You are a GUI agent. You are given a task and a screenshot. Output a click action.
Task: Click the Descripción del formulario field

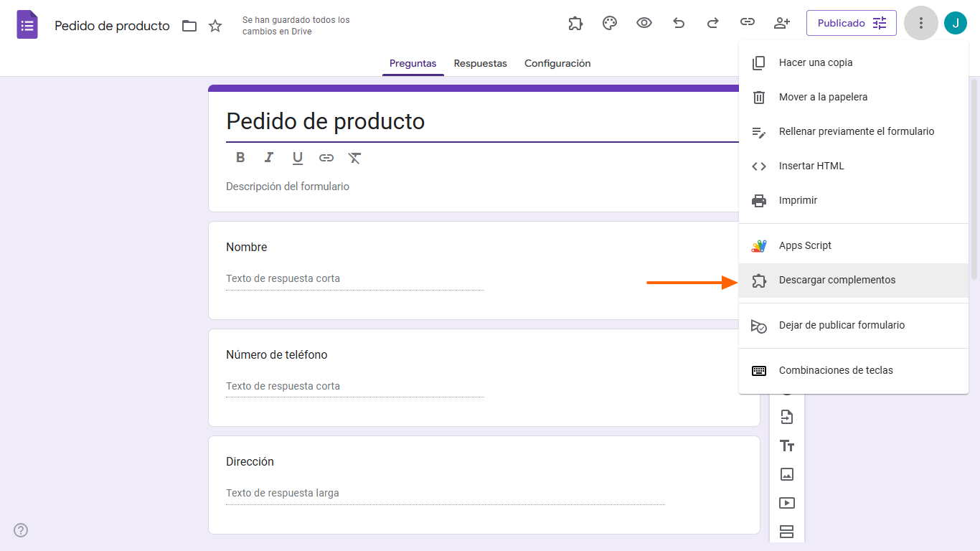coord(287,186)
